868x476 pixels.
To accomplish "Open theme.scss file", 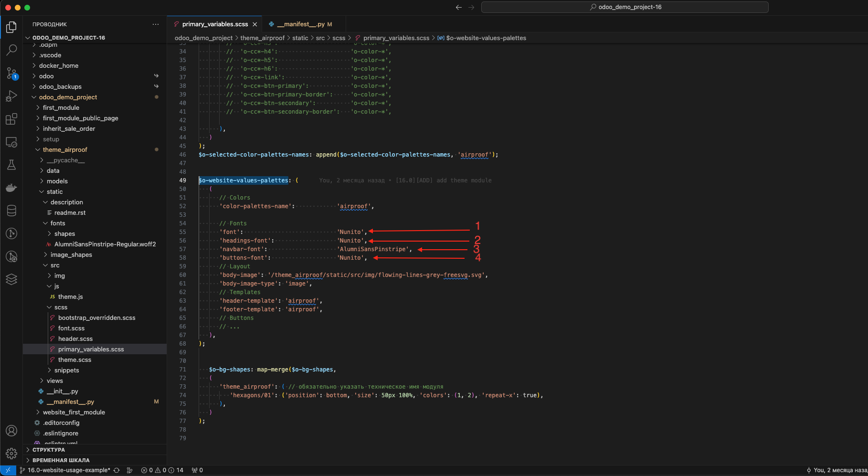I will (x=95, y=360).
